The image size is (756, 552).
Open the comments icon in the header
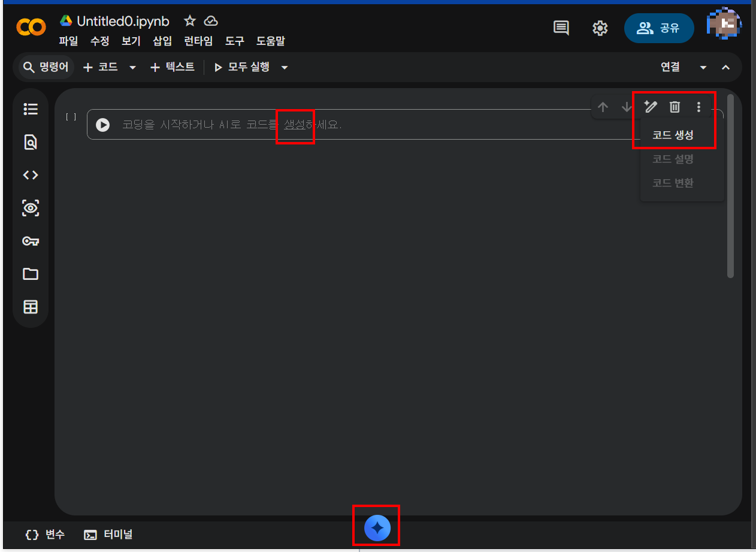click(561, 28)
